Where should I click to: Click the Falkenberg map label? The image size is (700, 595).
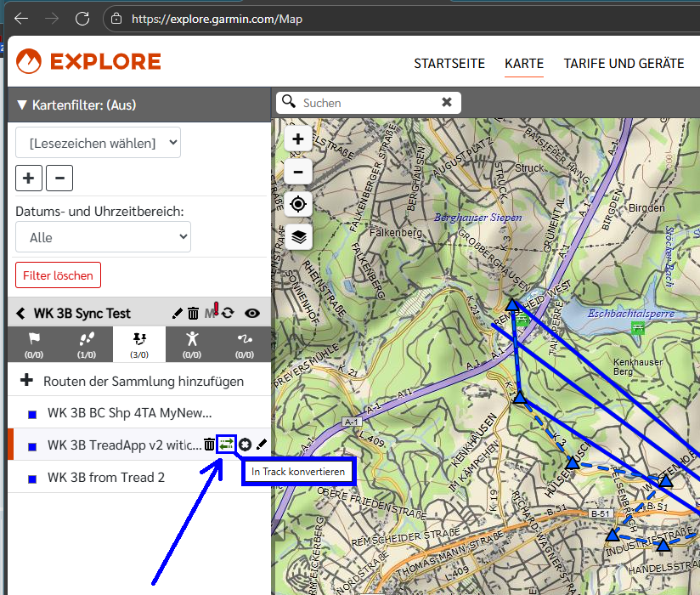coord(396,233)
